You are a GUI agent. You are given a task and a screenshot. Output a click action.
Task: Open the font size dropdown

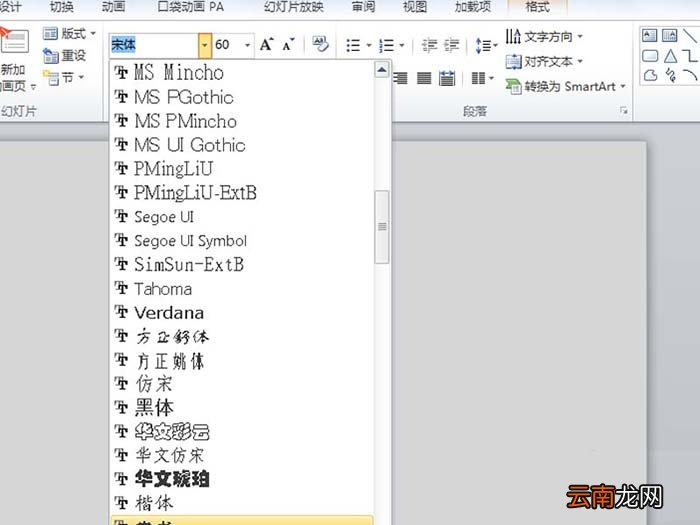[247, 45]
